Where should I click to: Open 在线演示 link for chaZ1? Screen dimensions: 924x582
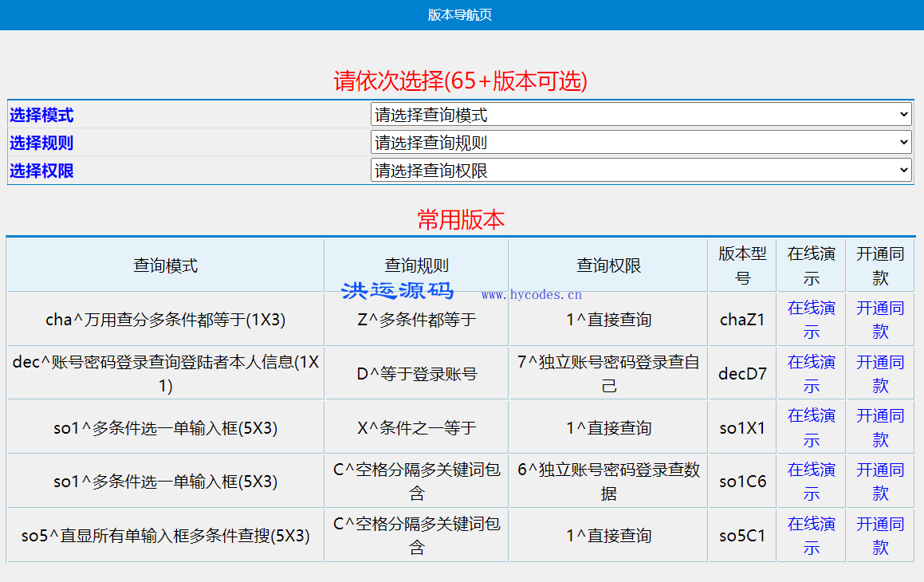(x=811, y=319)
